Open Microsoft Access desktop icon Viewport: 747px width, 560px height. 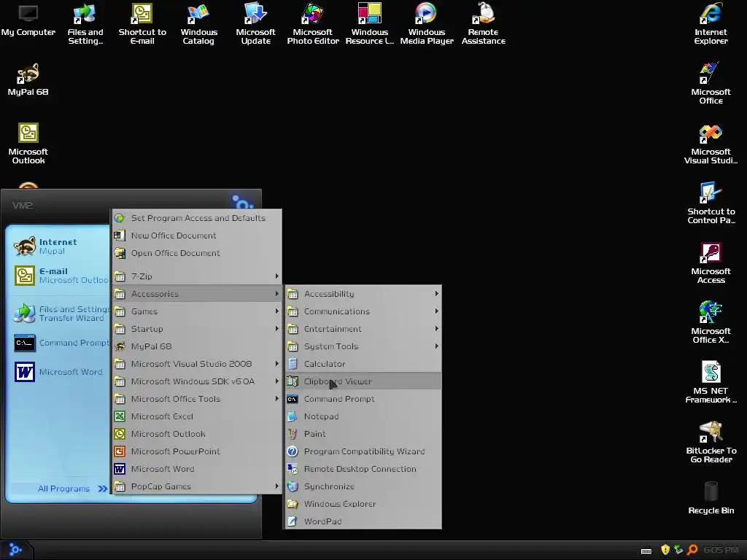[711, 263]
